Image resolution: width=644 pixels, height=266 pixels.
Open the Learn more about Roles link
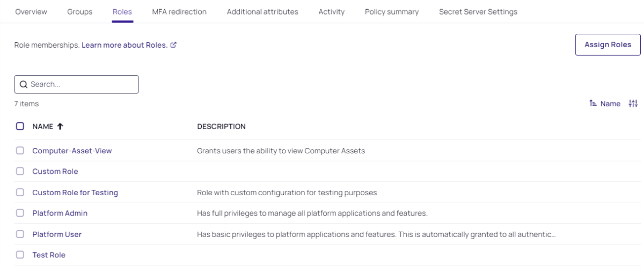[125, 45]
